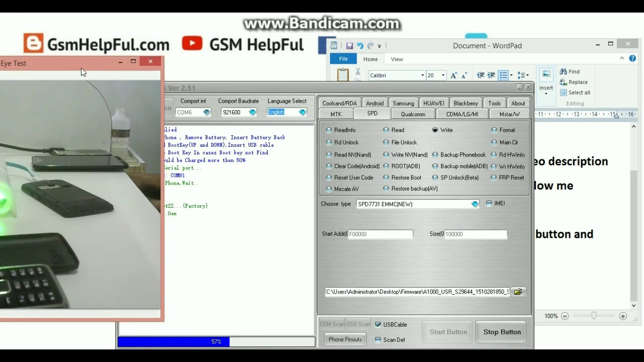The image size is (644, 362).
Task: Switch to the WordPad View tab
Action: [x=397, y=59]
